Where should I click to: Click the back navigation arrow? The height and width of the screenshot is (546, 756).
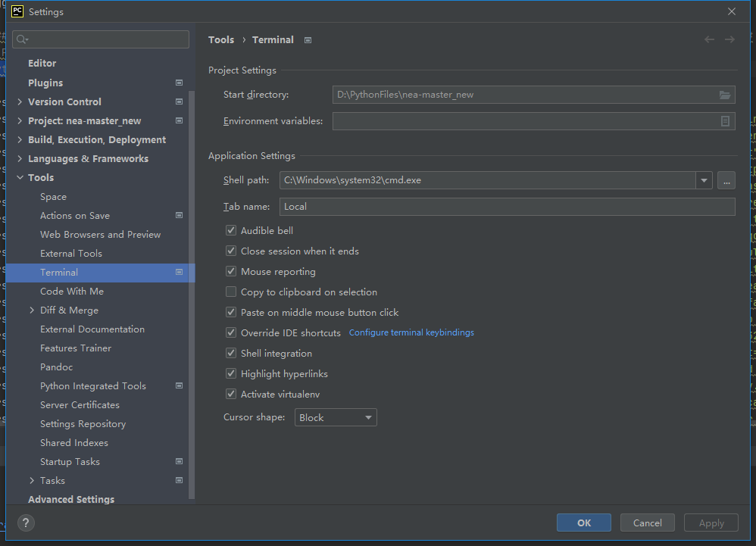pyautogui.click(x=709, y=39)
